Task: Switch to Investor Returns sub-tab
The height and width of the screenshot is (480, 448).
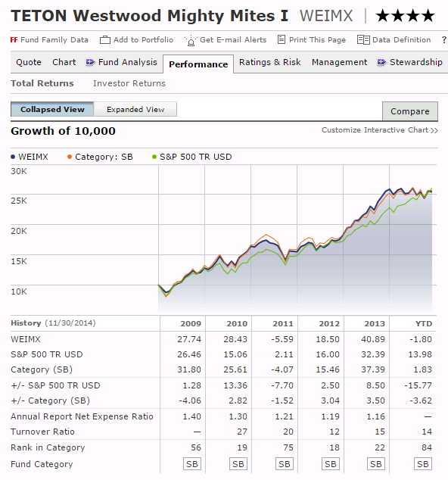Action: pyautogui.click(x=129, y=83)
